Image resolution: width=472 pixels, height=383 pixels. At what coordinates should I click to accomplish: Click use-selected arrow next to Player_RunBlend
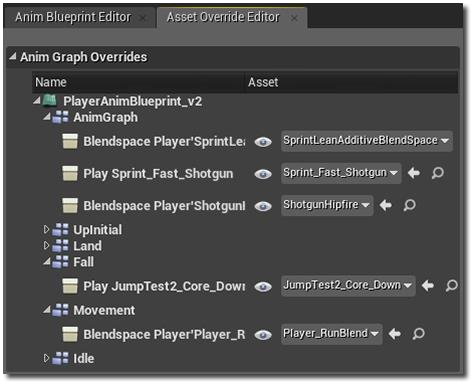click(x=395, y=333)
